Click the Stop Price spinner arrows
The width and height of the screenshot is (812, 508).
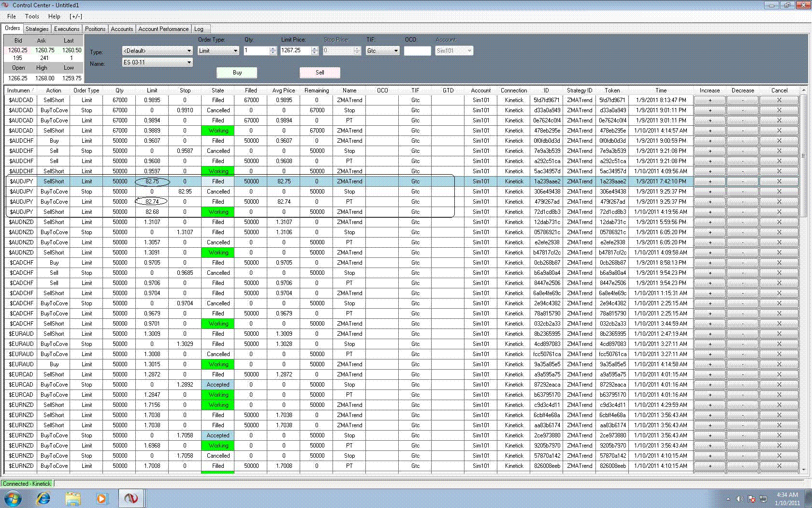pos(357,51)
